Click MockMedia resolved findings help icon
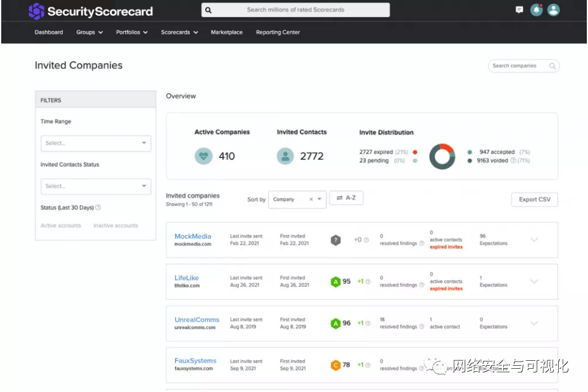Screen dimensions: 588x392 pos(421,244)
